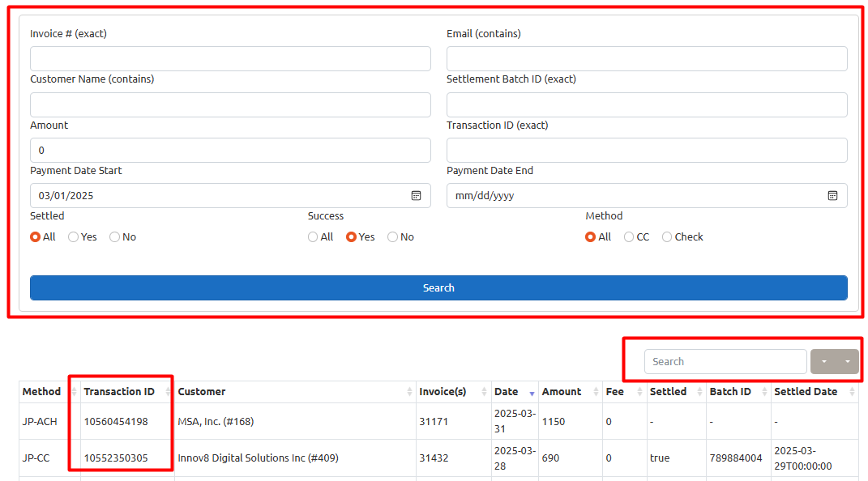Viewport: 868px width, 481px height.
Task: Click invoice number 31171
Action: [434, 422]
